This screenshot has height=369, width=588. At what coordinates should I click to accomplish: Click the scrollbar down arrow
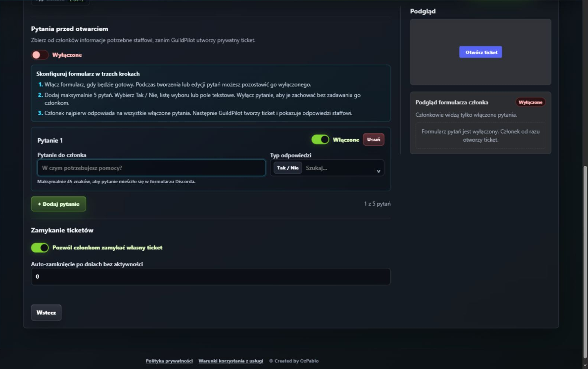coord(585,365)
